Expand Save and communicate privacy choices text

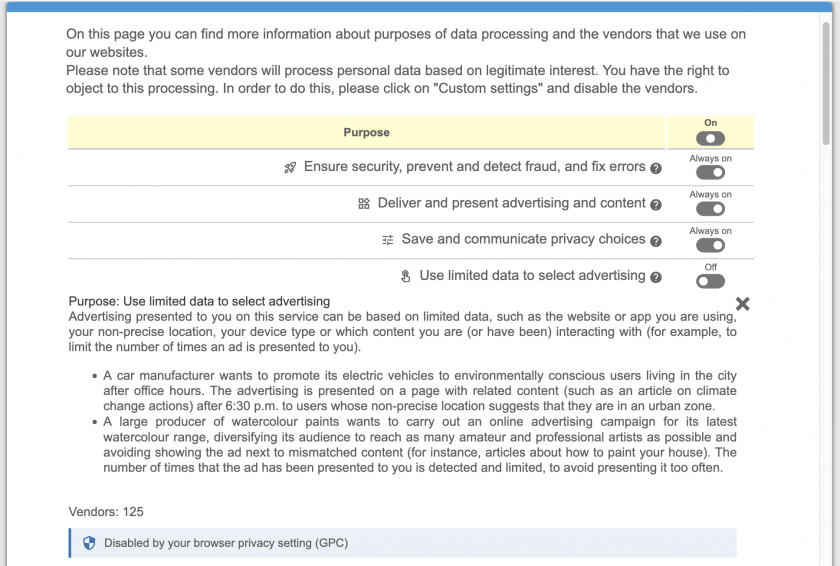[523, 239]
